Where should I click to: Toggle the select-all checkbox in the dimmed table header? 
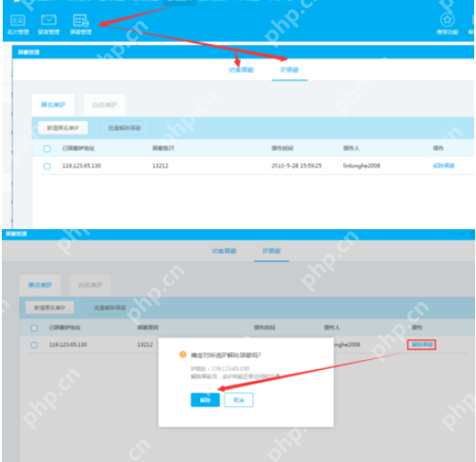tap(34, 328)
